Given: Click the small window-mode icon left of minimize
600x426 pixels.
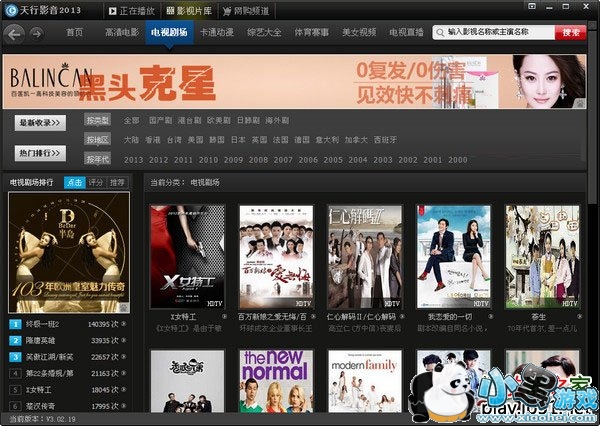Looking at the screenshot, I should (532, 6).
